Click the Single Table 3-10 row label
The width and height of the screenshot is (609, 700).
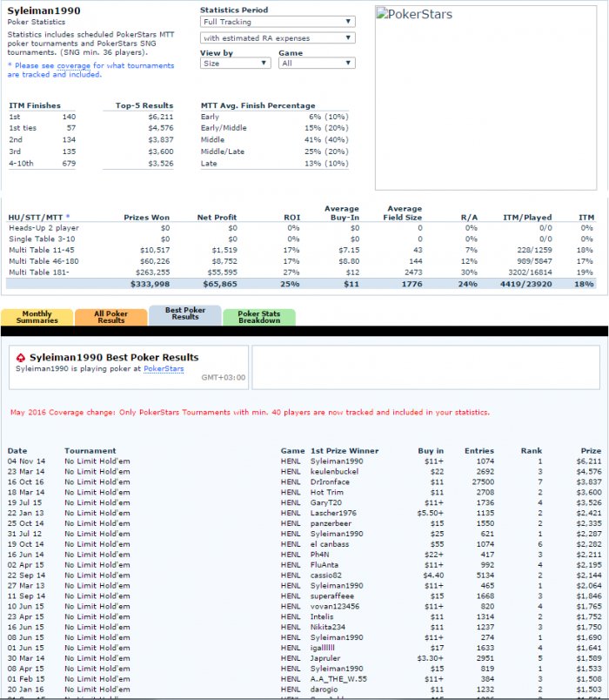pos(42,239)
